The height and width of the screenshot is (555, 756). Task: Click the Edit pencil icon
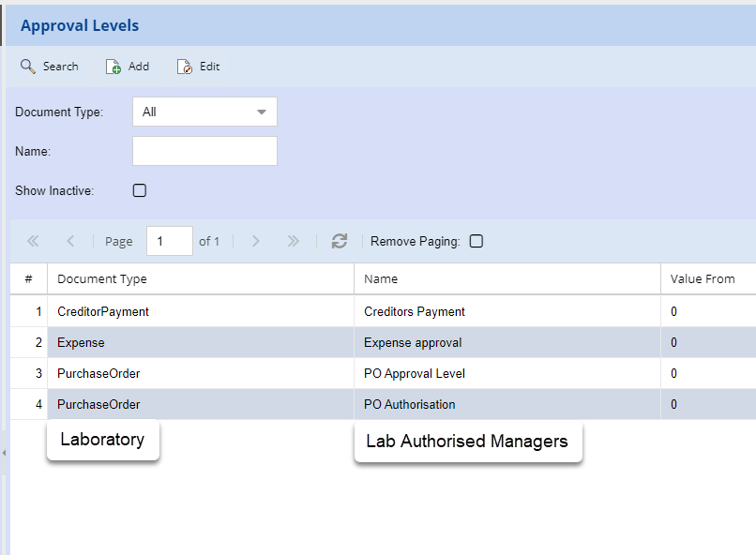185,67
